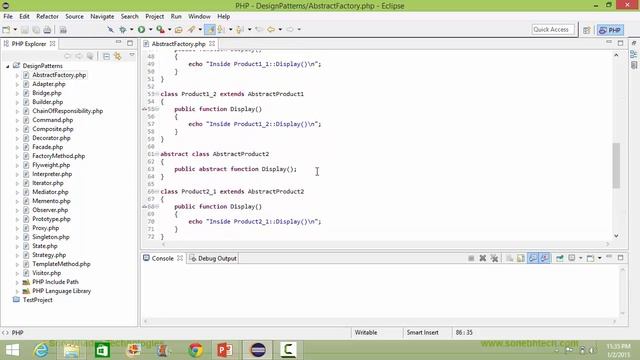This screenshot has height=360, width=640.
Task: Select Observer.php in PHP Explorer
Action: coord(50,210)
